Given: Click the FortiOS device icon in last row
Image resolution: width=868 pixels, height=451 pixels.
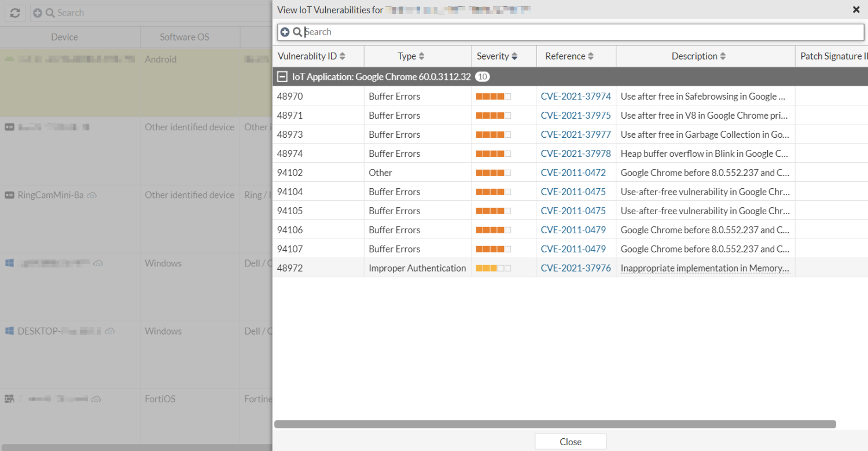Looking at the screenshot, I should [9, 399].
